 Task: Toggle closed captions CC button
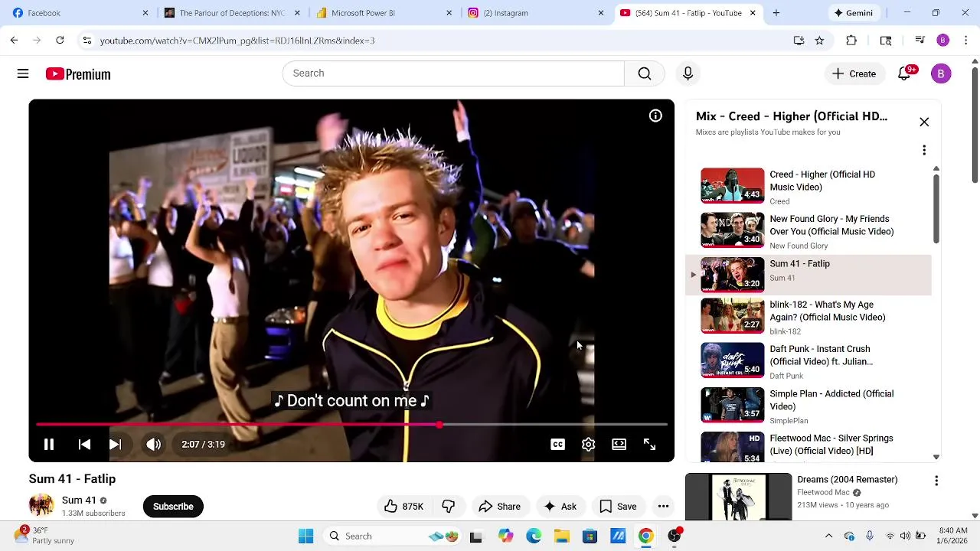tap(557, 444)
